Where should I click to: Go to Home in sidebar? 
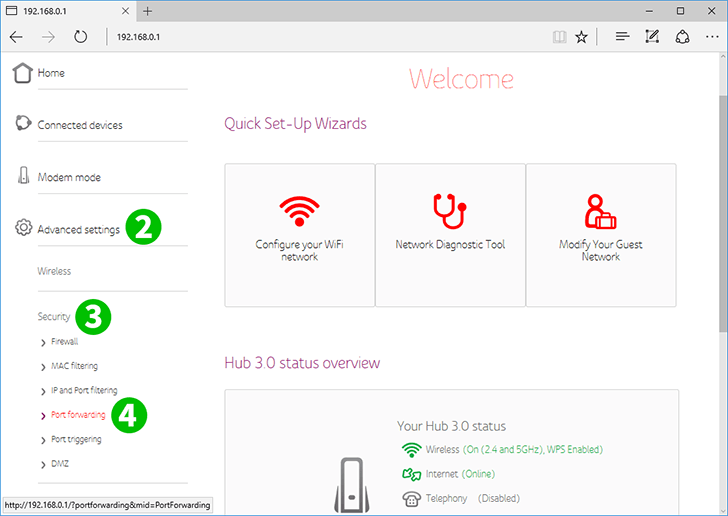(51, 73)
